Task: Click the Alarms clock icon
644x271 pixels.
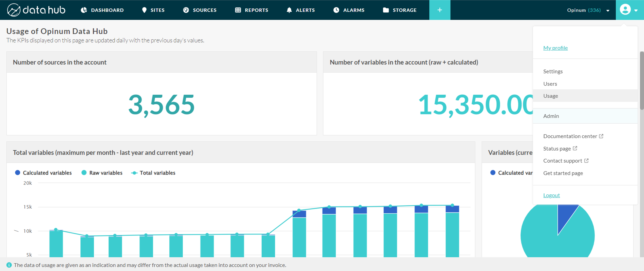Action: tap(336, 10)
